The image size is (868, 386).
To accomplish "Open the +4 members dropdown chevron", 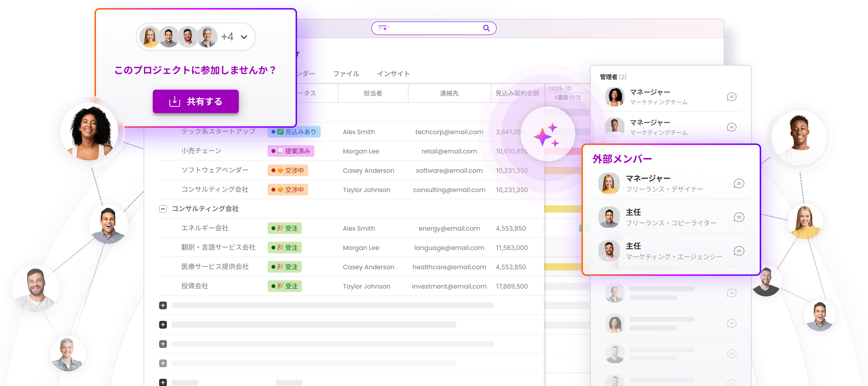I will click(244, 37).
